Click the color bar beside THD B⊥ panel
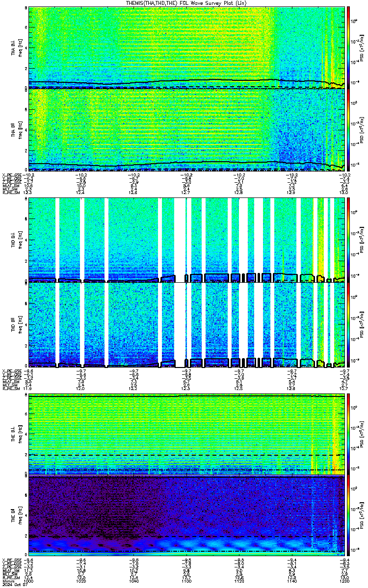 pos(349,240)
